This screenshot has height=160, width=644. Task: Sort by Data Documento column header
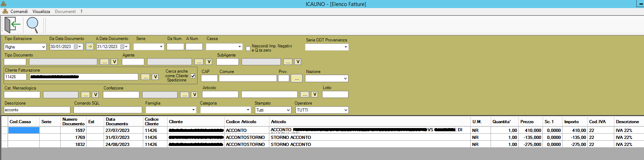tap(117, 121)
